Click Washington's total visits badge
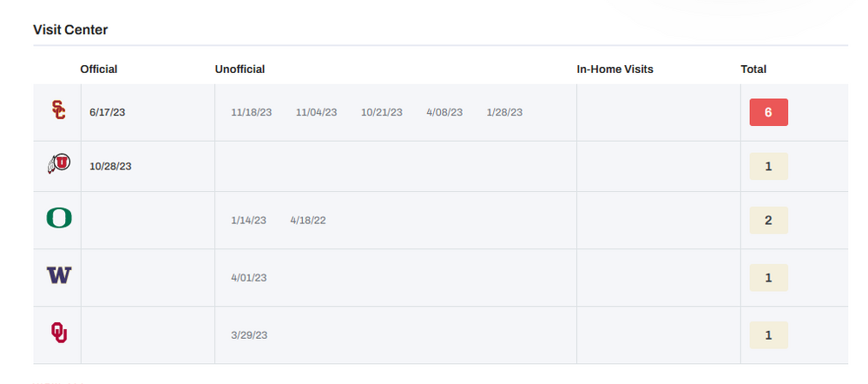Image resolution: width=868 pixels, height=384 pixels. [x=768, y=278]
